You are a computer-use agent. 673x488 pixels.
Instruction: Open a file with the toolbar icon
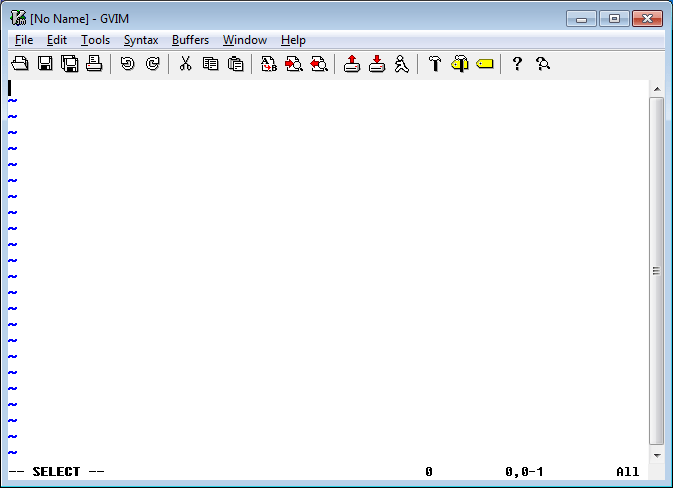point(20,64)
